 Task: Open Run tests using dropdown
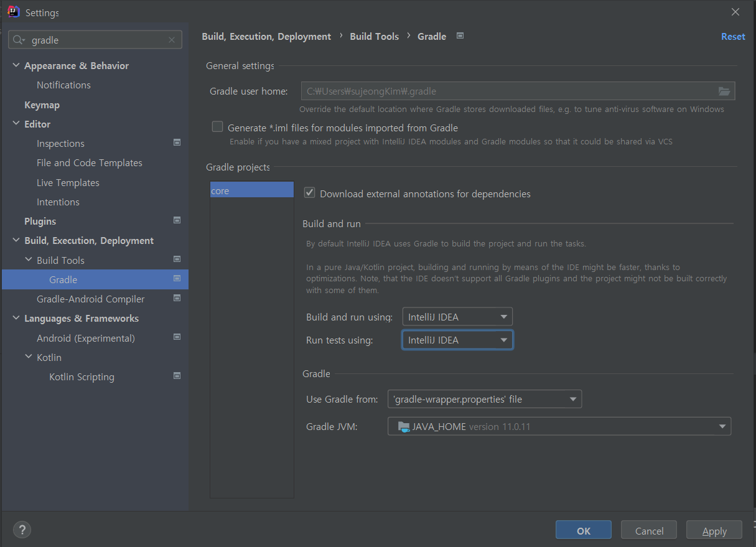[457, 340]
